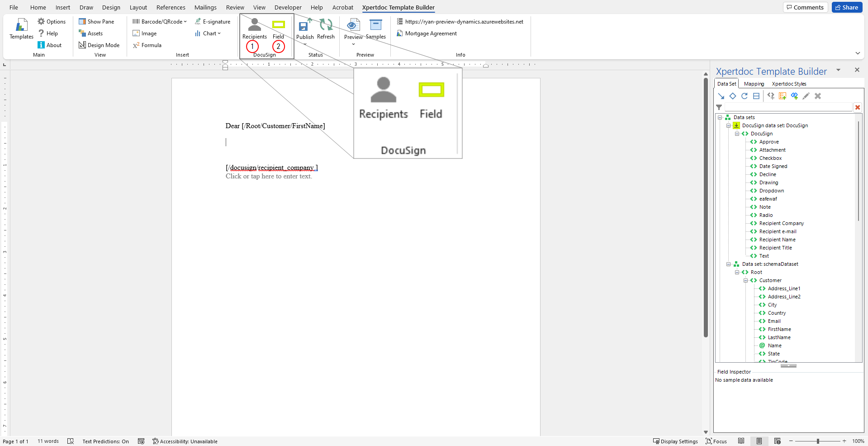This screenshot has height=446, width=868.
Task: Click the collapse-all icon in the Data Set toolbar
Action: pos(756,96)
